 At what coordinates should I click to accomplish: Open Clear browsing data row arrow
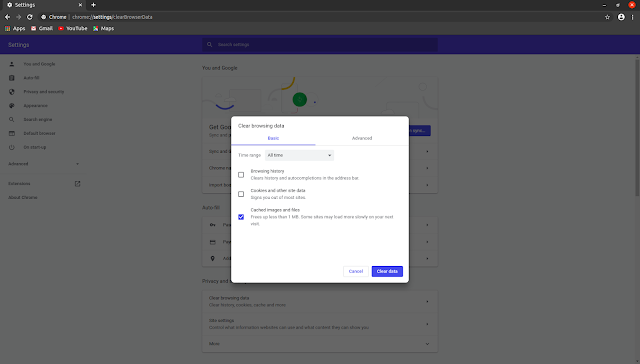coord(427,302)
